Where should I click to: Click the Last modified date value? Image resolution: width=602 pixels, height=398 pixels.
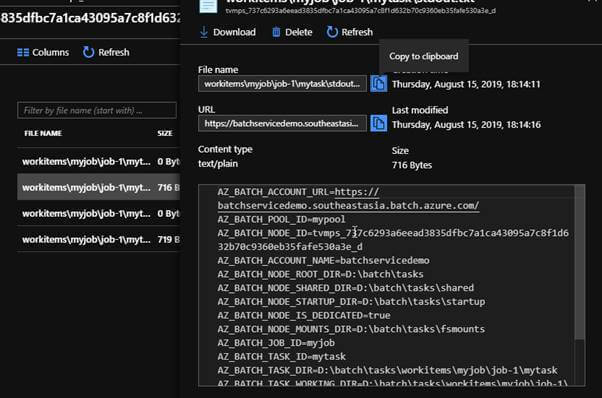(x=466, y=125)
